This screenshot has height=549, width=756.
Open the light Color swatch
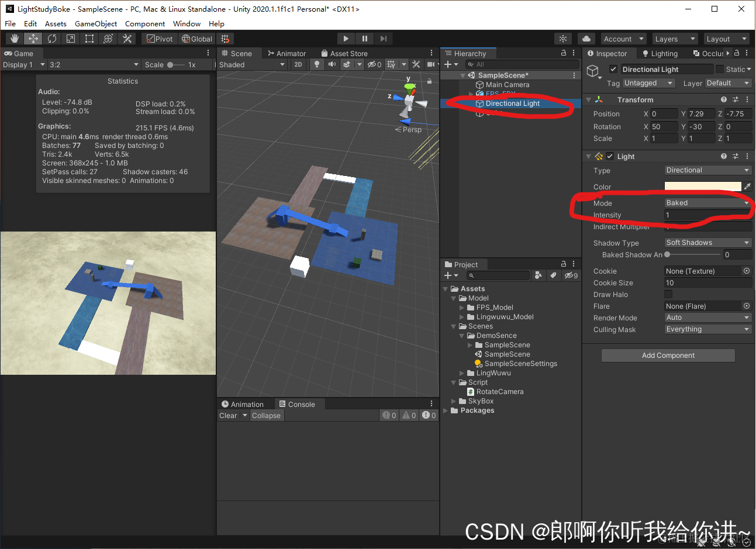pos(703,187)
